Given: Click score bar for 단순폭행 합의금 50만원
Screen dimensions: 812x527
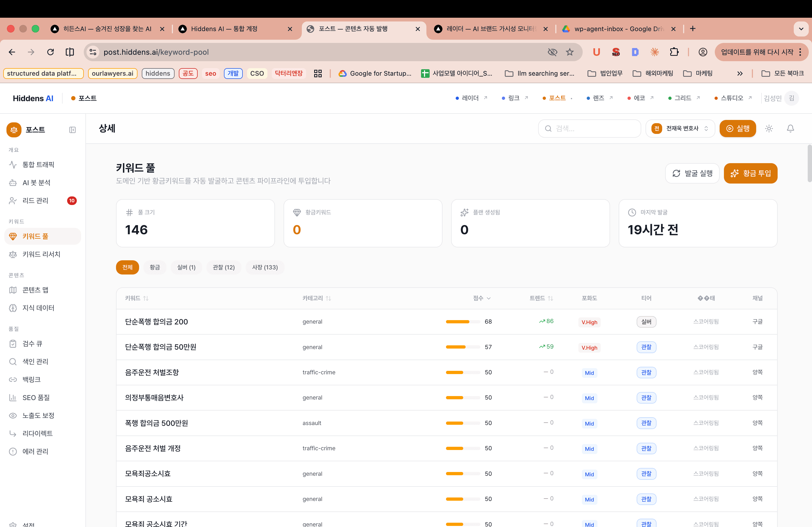Looking at the screenshot, I should (x=463, y=347).
